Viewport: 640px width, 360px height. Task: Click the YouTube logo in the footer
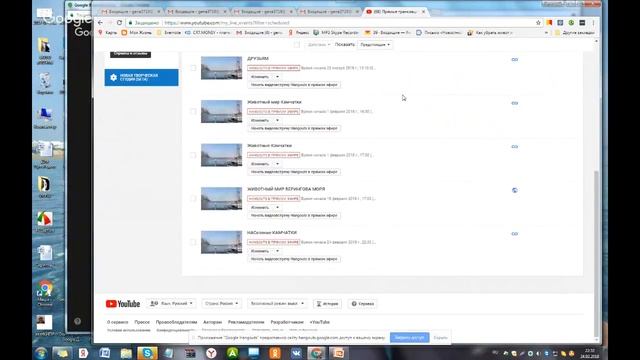[x=123, y=304]
